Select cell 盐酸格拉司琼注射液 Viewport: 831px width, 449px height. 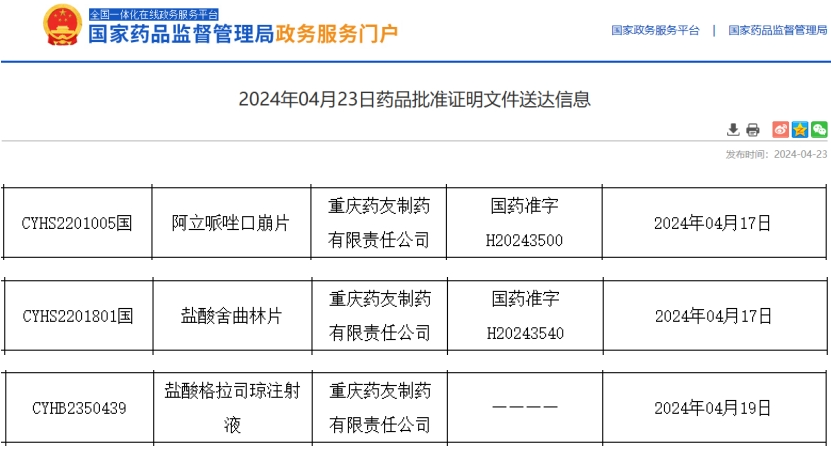click(x=233, y=408)
